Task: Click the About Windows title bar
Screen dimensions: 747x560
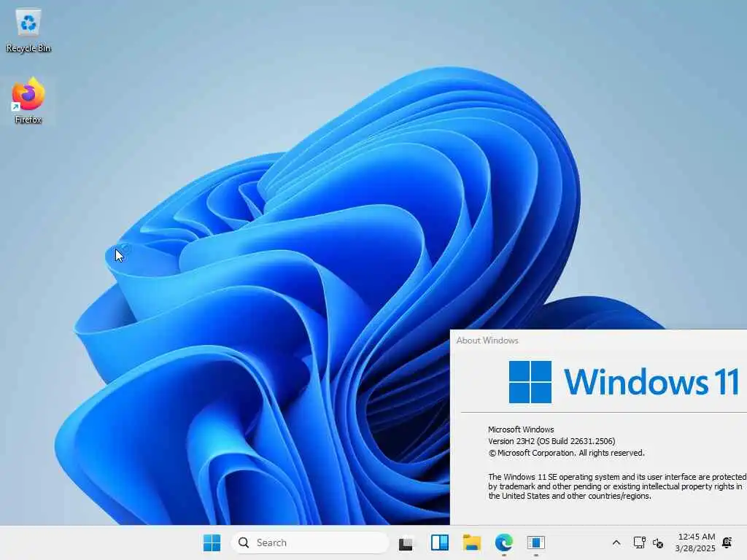Action: [x=598, y=341]
